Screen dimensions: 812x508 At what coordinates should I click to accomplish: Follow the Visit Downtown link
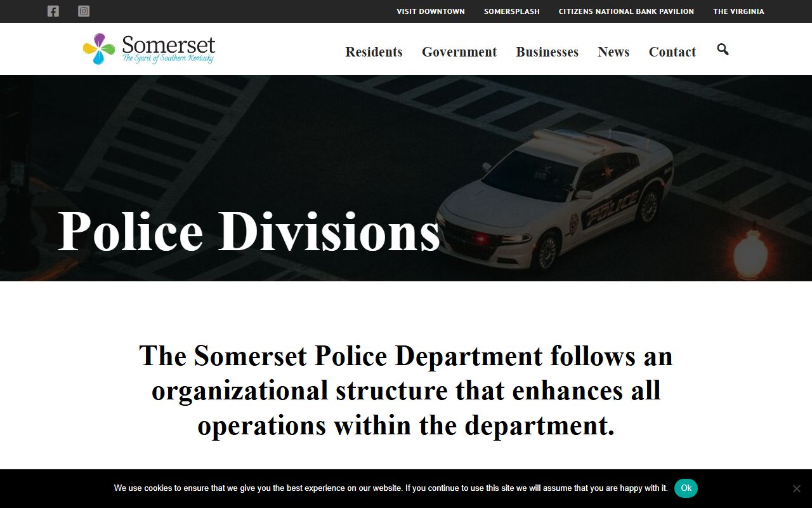click(x=431, y=11)
